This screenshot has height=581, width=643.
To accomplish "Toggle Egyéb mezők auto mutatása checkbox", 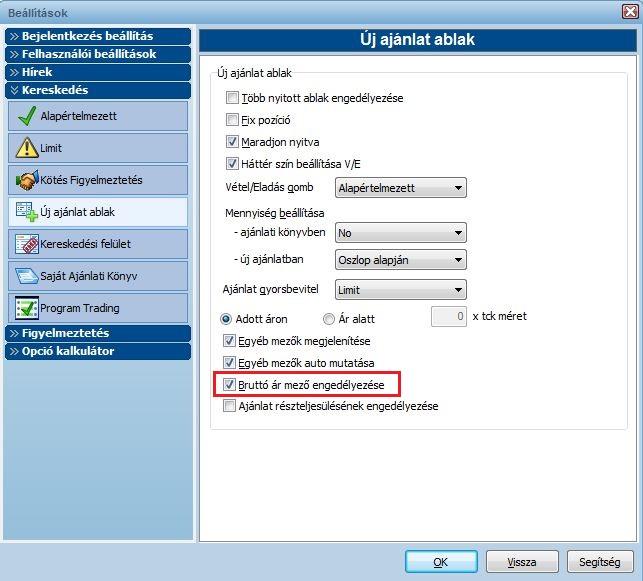I will 229,362.
